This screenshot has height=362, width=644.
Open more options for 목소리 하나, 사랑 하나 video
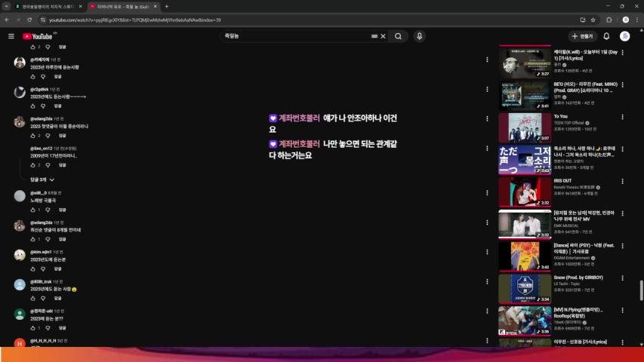pyautogui.click(x=623, y=149)
